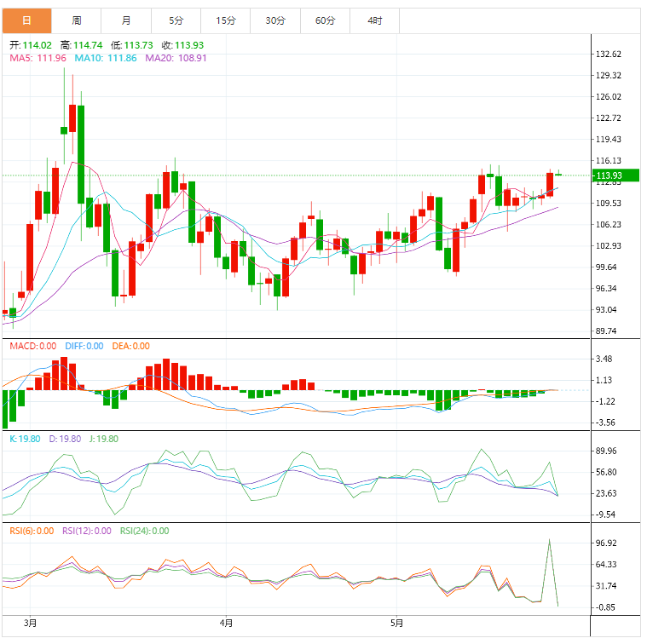647x644 pixels.
Task: Click the 89.74 price axis label
Action: (x=606, y=331)
